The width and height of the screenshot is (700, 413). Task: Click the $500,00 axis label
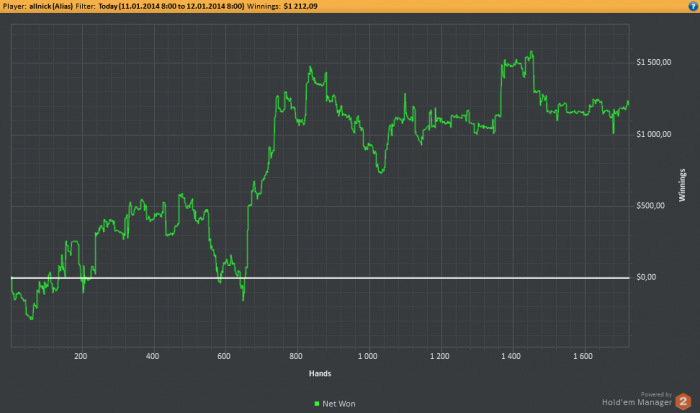[x=650, y=206]
